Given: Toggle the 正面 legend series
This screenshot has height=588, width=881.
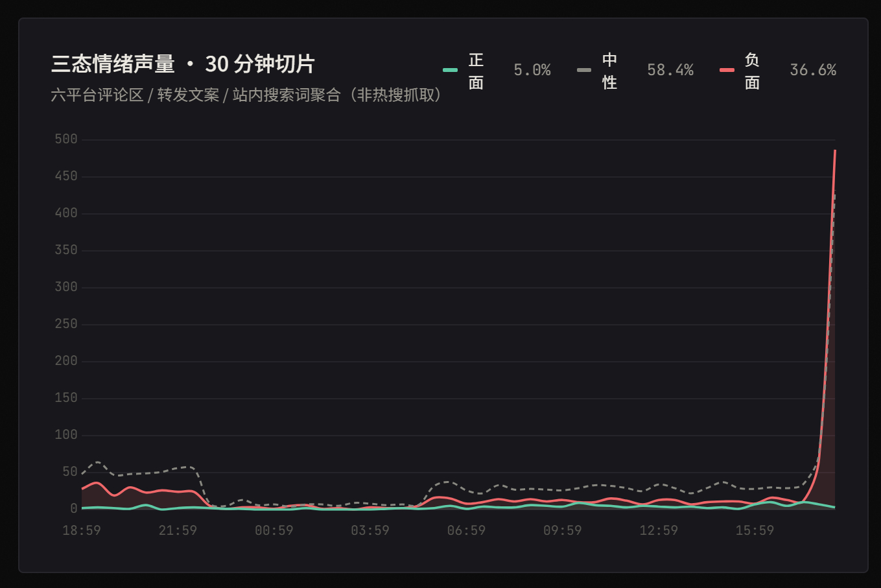Looking at the screenshot, I should (497, 70).
